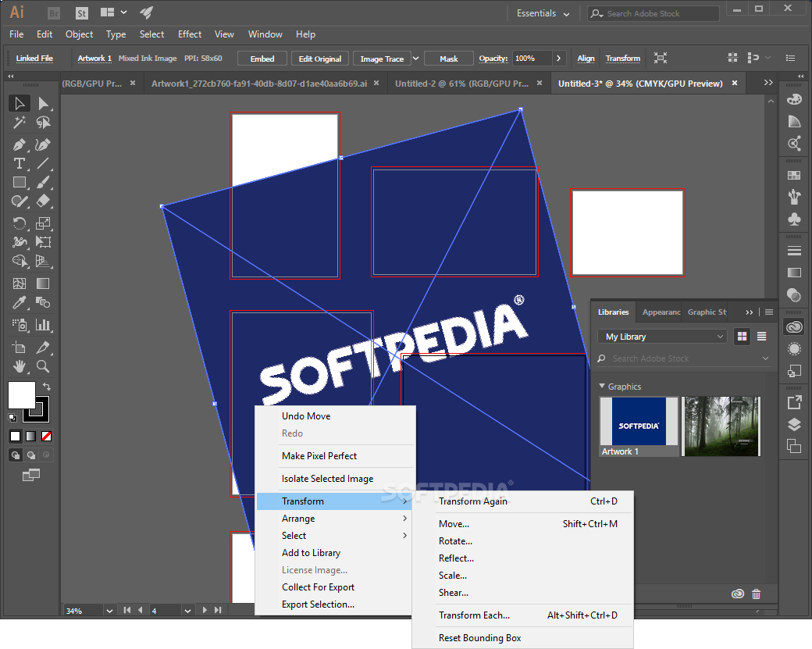Select the Free Transform tool
Screen dimensions: 812x649
click(x=43, y=242)
